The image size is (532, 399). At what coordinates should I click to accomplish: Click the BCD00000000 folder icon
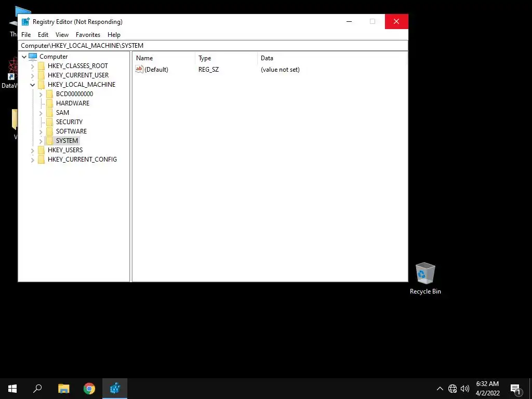point(49,94)
